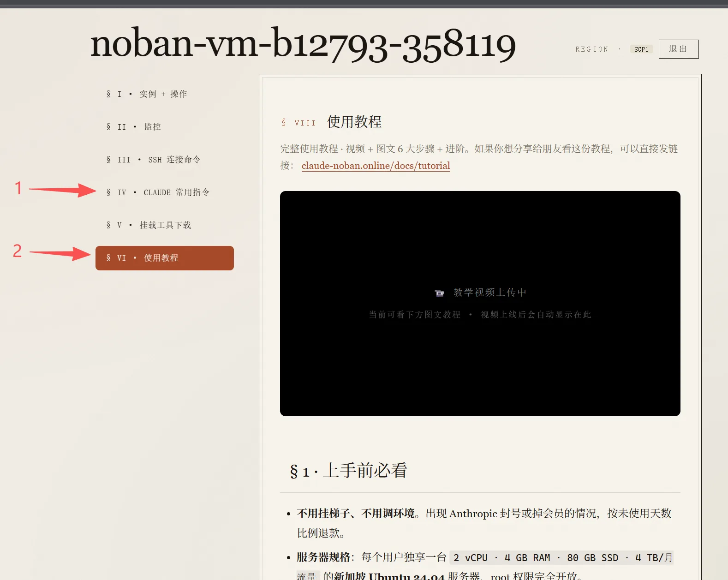Click the §1 上手前必看 heading

(x=348, y=471)
